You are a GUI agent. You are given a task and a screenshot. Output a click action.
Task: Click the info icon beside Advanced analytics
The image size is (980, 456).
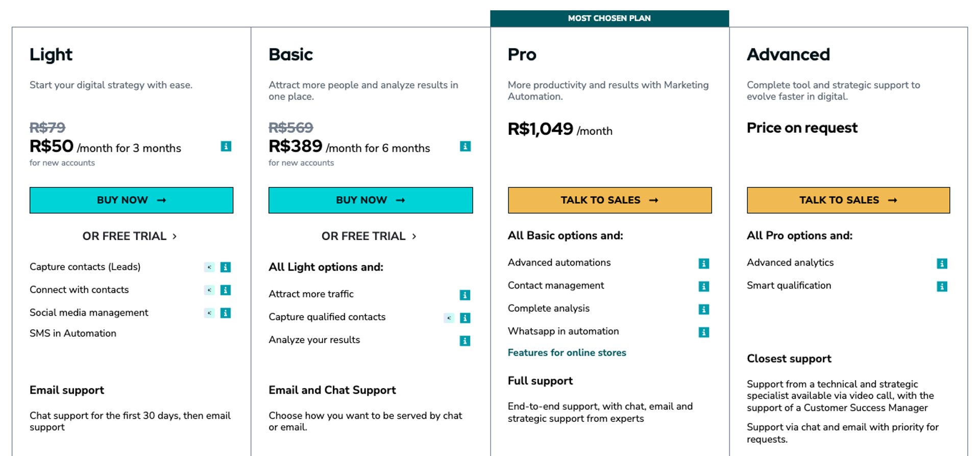(942, 263)
